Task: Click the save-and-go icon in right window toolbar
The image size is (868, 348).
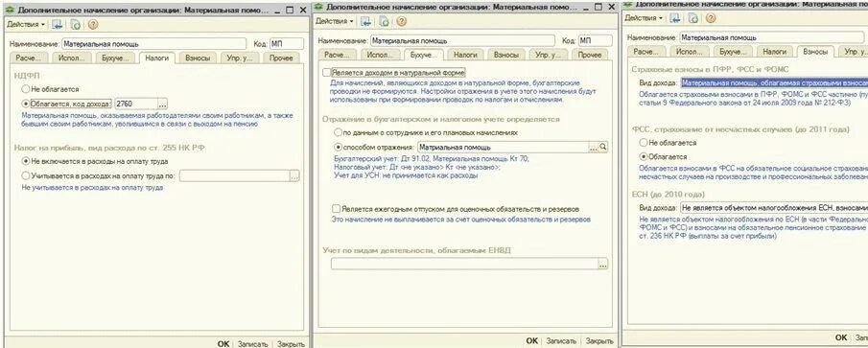Action: tap(675, 17)
